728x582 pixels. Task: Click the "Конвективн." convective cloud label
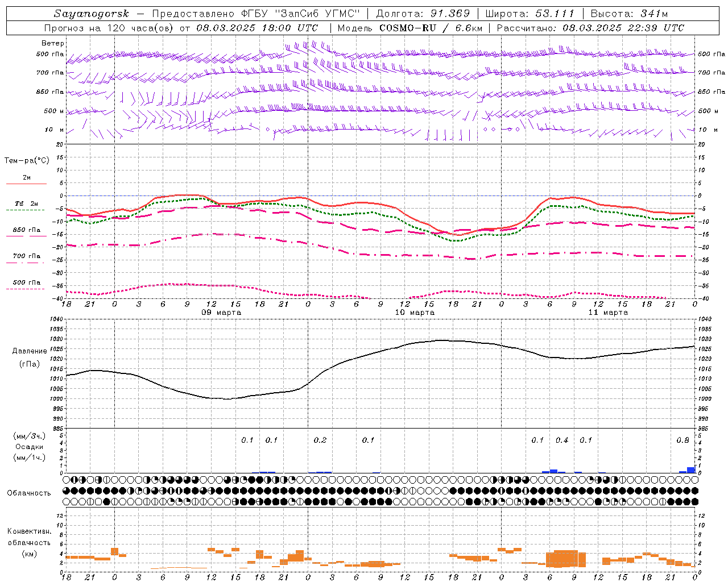coord(30,531)
